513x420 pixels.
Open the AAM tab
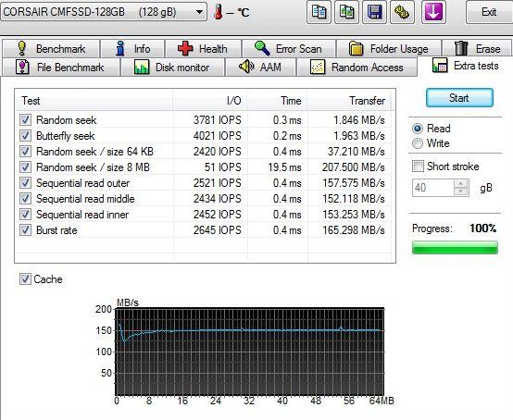point(260,67)
